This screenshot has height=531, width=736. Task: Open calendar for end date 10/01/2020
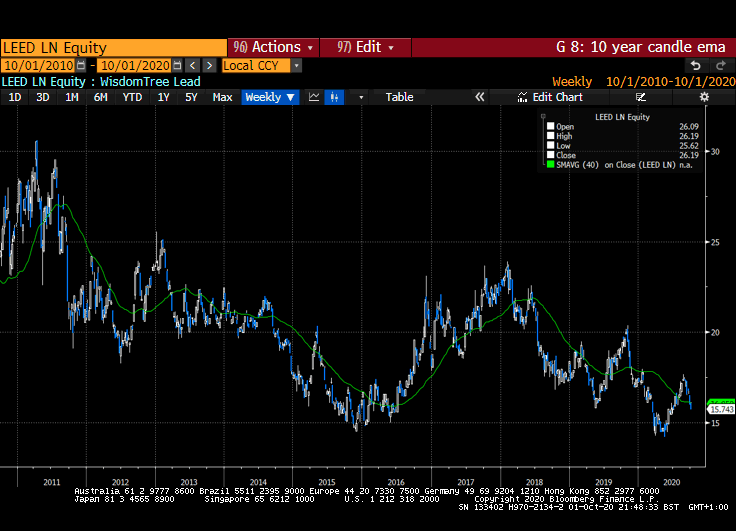click(177, 66)
